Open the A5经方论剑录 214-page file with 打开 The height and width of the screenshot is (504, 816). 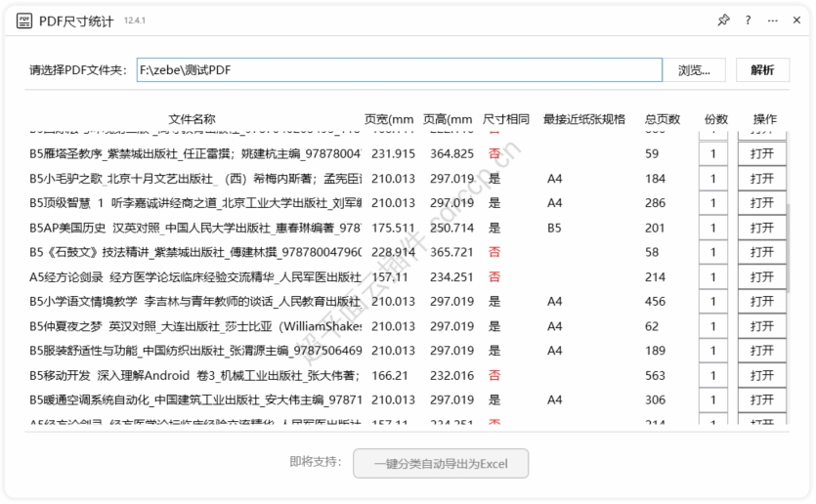tap(762, 276)
